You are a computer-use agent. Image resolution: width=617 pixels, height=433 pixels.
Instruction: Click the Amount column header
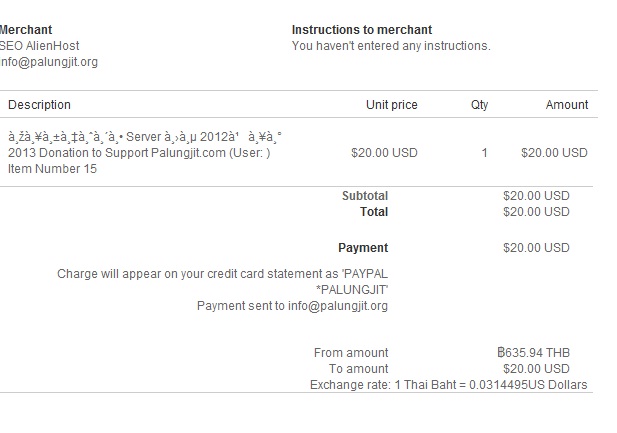566,105
